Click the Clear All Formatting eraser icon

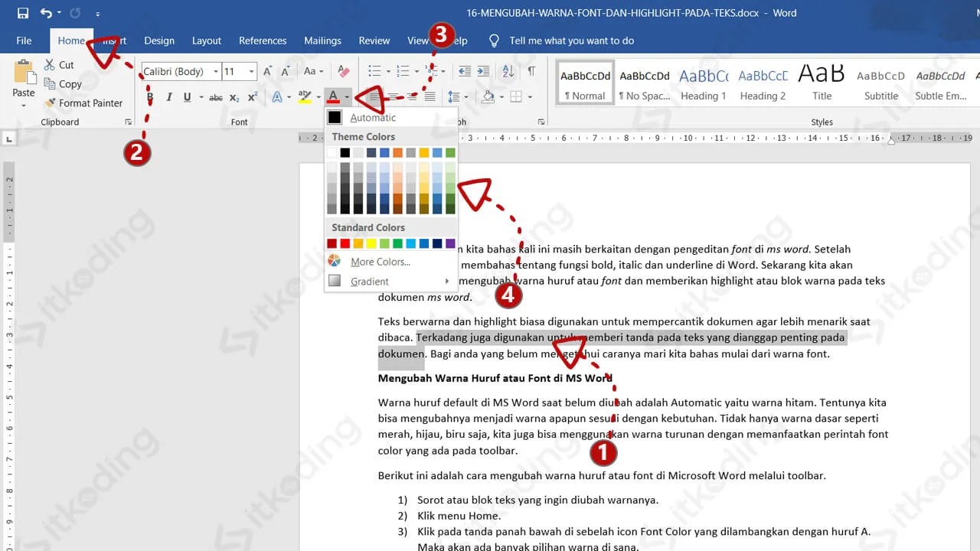click(x=343, y=71)
